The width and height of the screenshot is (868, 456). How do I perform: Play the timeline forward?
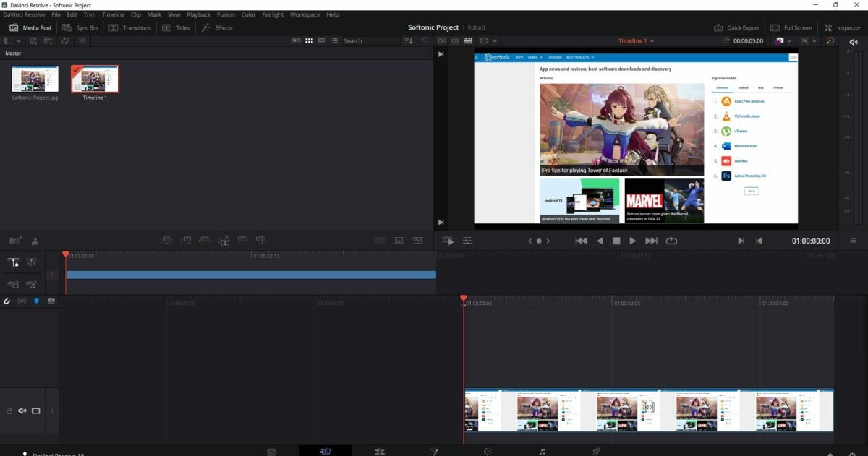pyautogui.click(x=633, y=241)
